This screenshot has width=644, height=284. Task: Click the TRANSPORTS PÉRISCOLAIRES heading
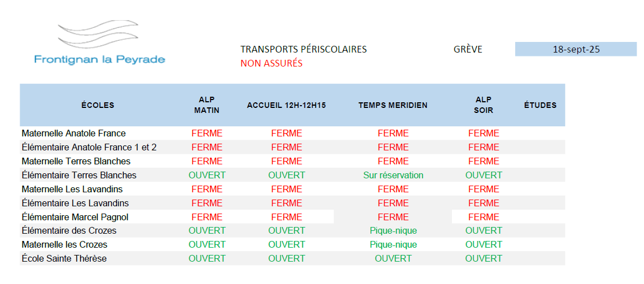pos(304,49)
